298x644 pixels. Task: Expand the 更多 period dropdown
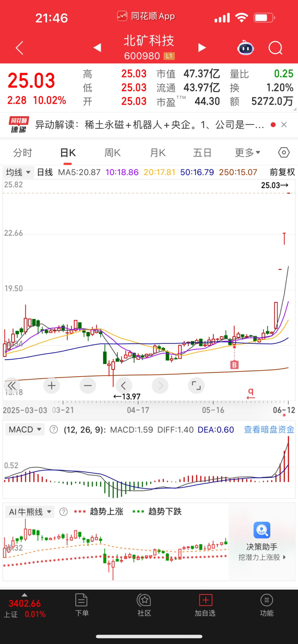point(248,153)
